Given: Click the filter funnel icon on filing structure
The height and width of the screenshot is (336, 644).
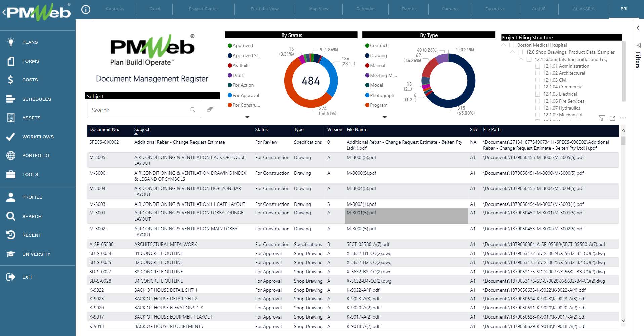Looking at the screenshot, I should (602, 118).
